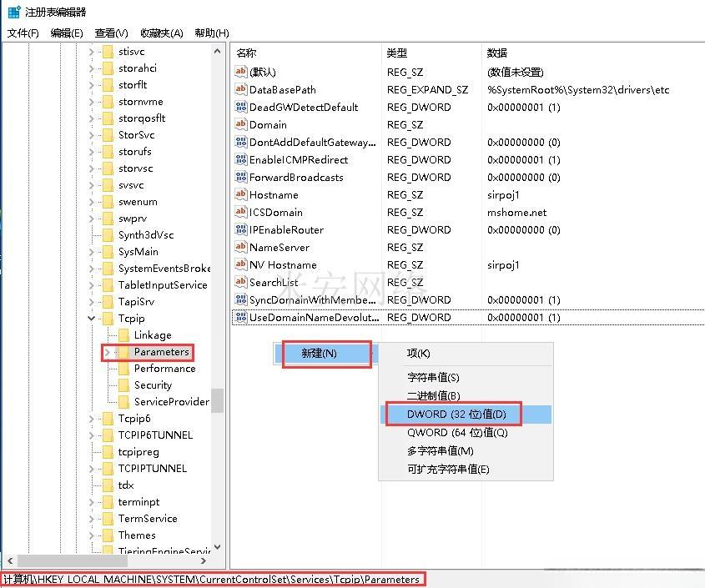Select the Synth3dVsc tree item
The width and height of the screenshot is (705, 588).
(146, 235)
